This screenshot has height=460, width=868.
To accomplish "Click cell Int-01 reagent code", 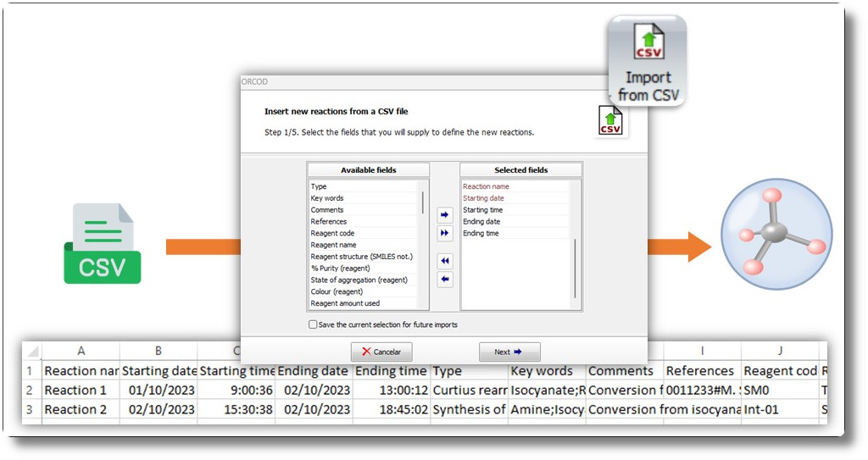I will pyautogui.click(x=780, y=410).
